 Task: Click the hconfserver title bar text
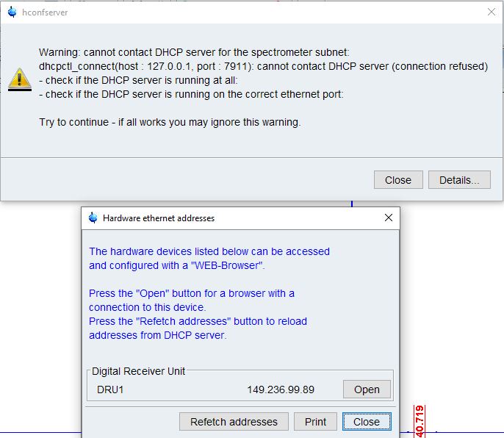click(x=44, y=12)
